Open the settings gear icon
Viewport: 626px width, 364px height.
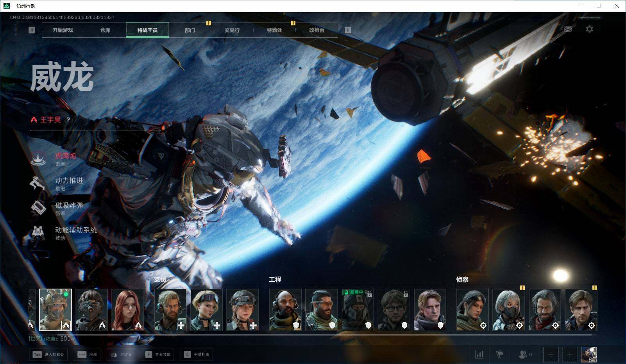click(x=589, y=29)
